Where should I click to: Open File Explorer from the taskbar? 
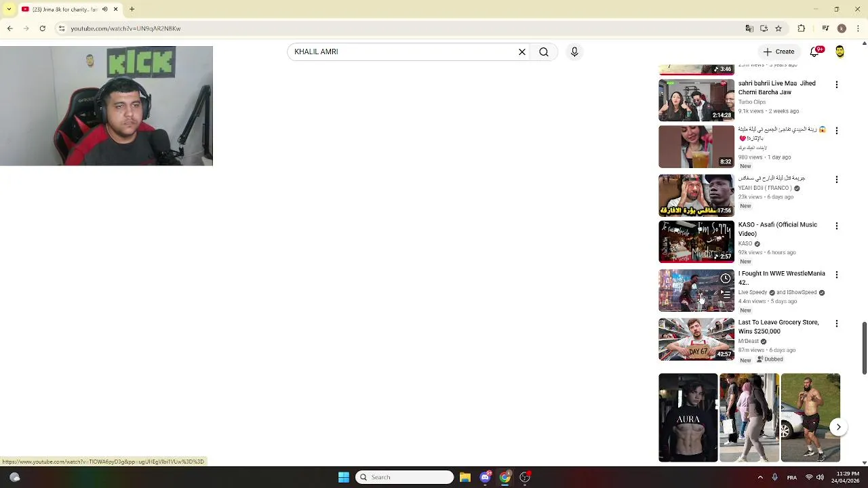click(465, 477)
